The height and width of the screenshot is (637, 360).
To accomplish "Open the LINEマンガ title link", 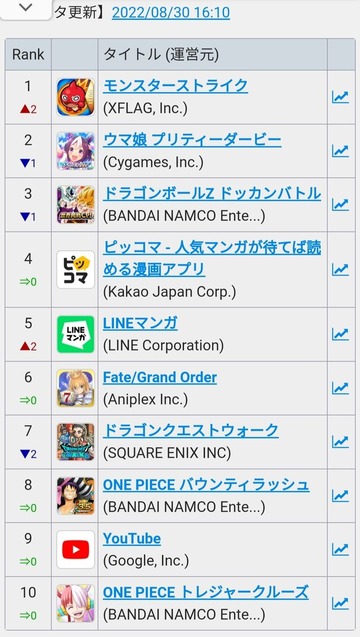I will coord(140,323).
